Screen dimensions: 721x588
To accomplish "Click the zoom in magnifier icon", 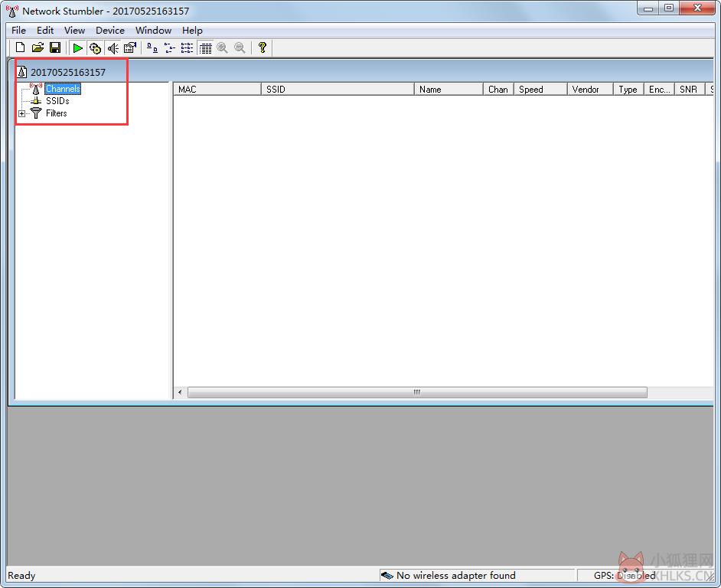I will (x=223, y=47).
